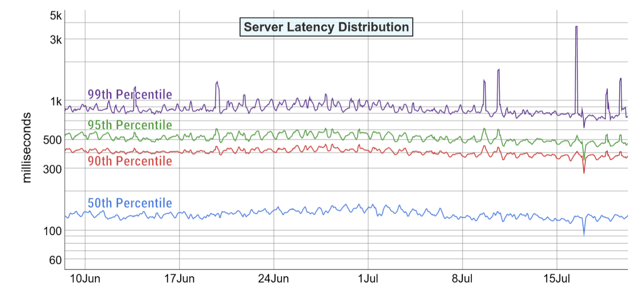Screen dimensions: 644x297
Task: Click the 100 y-axis tick label
Action: click(53, 231)
